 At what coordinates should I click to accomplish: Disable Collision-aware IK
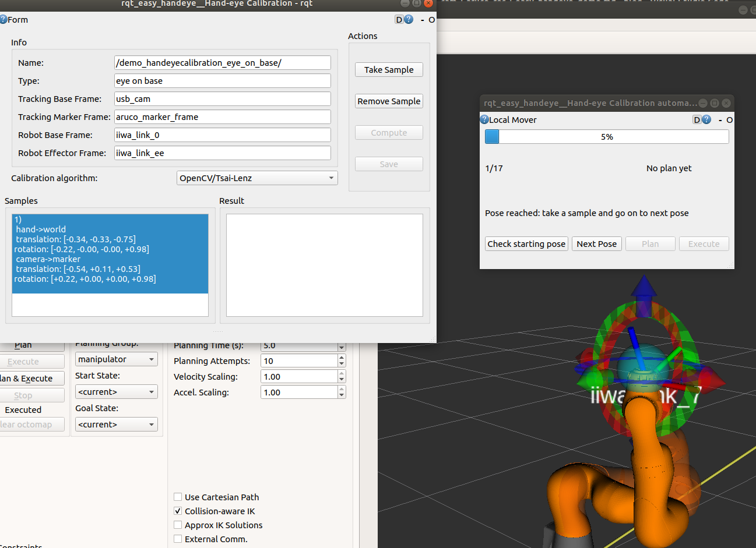click(178, 511)
